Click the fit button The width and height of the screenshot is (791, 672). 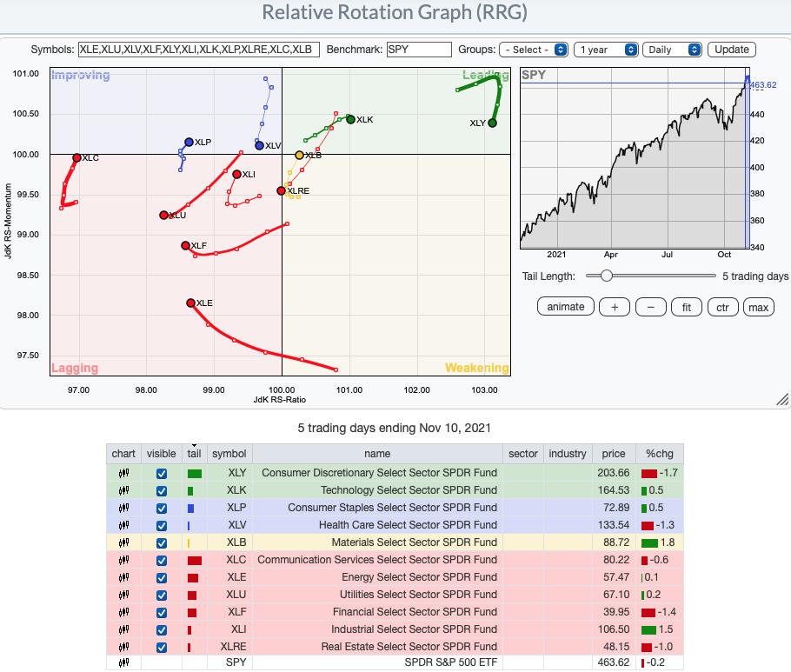(687, 307)
